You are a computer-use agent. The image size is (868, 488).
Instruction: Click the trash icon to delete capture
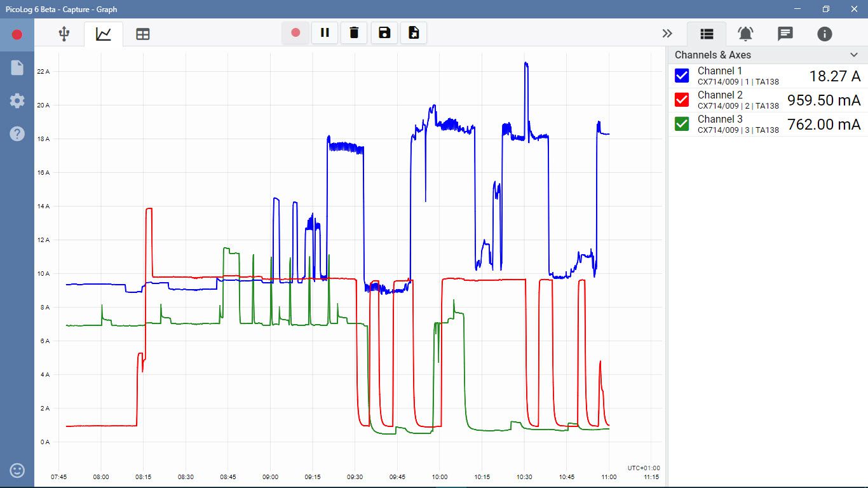click(354, 33)
